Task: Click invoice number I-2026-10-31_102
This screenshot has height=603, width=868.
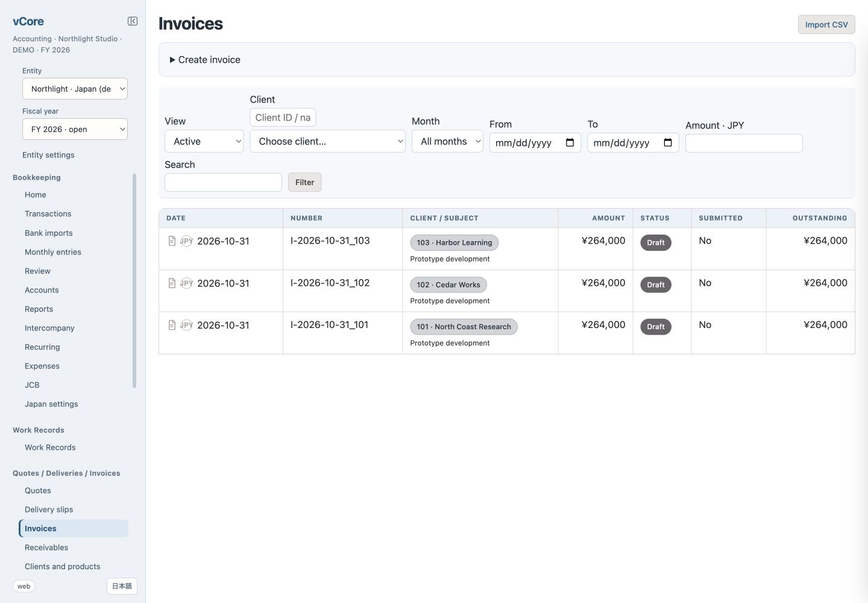Action: pyautogui.click(x=330, y=283)
